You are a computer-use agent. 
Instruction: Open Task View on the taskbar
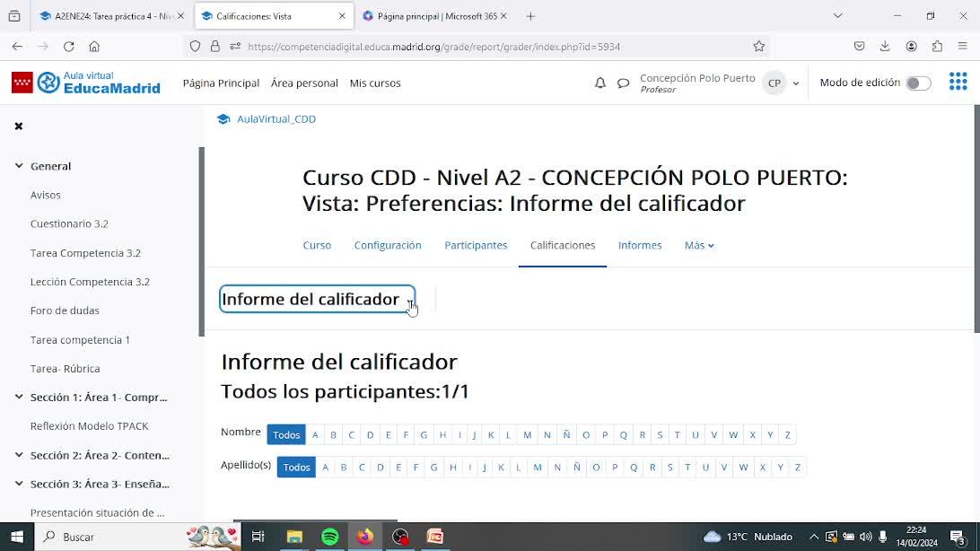tap(258, 537)
